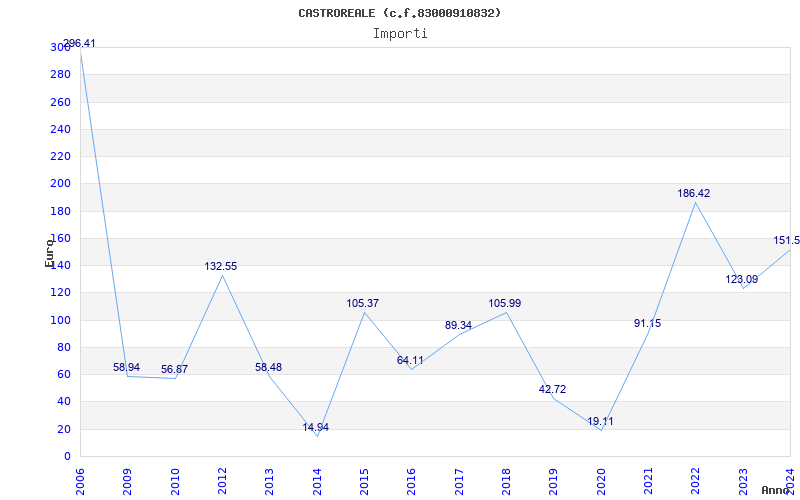Screen dimensions: 800x500
Task: Click the 296.41 data label
Action: coord(79,43)
